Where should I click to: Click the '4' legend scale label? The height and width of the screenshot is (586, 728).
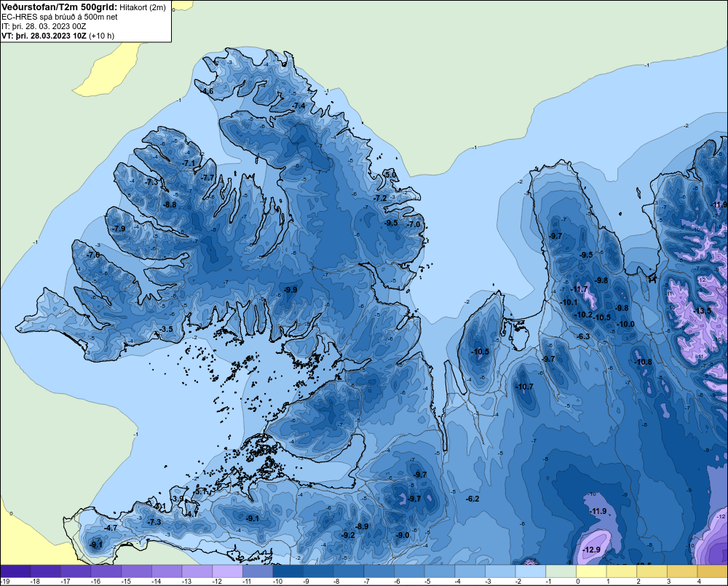[699, 582]
